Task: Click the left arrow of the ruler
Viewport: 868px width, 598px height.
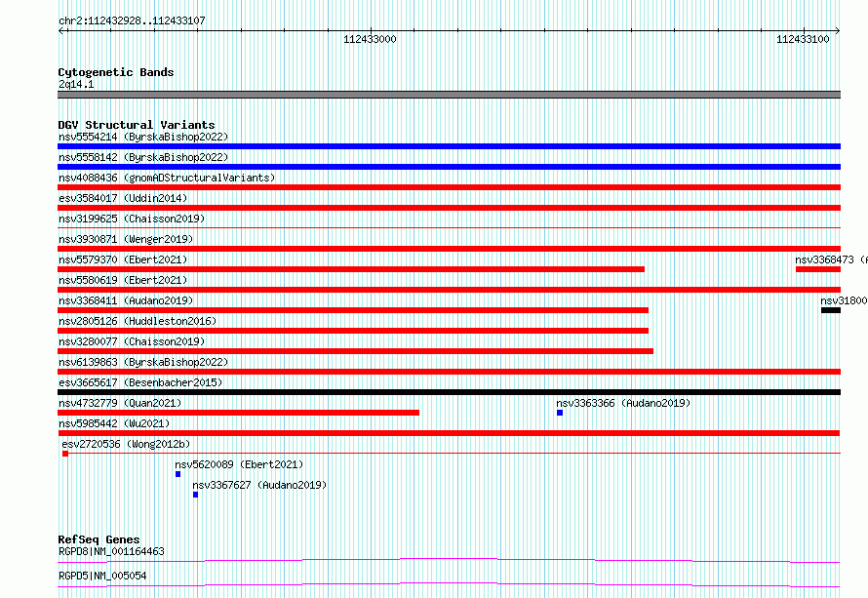Action: pyautogui.click(x=61, y=30)
